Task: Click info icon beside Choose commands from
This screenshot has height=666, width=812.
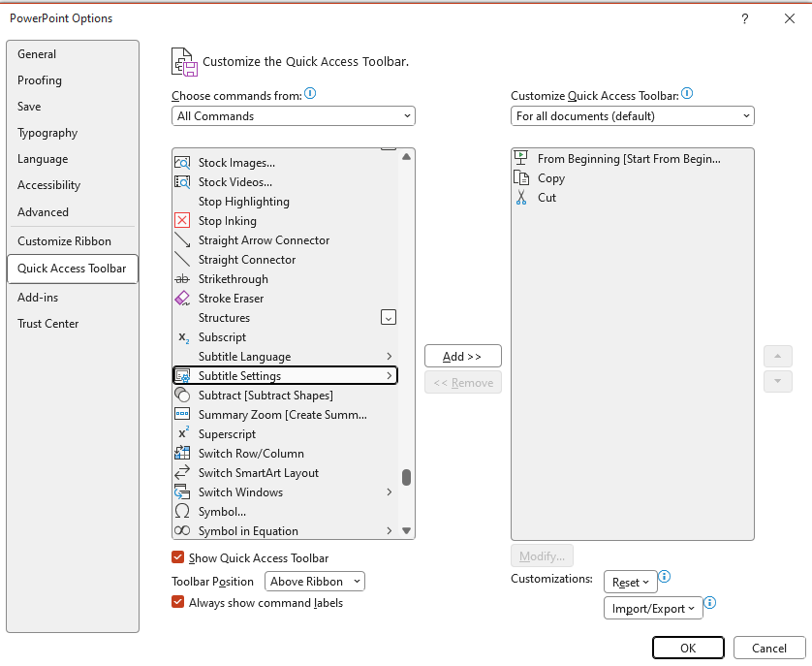Action: coord(310,93)
